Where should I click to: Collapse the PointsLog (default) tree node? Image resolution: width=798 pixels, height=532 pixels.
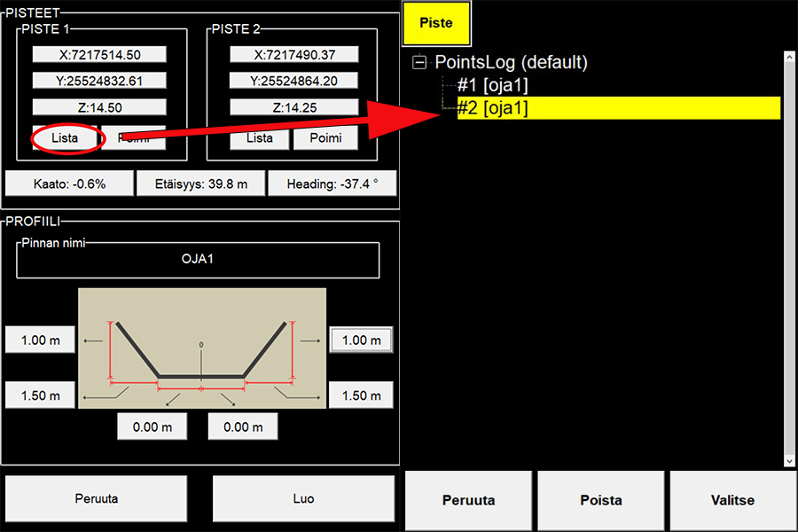[x=420, y=63]
